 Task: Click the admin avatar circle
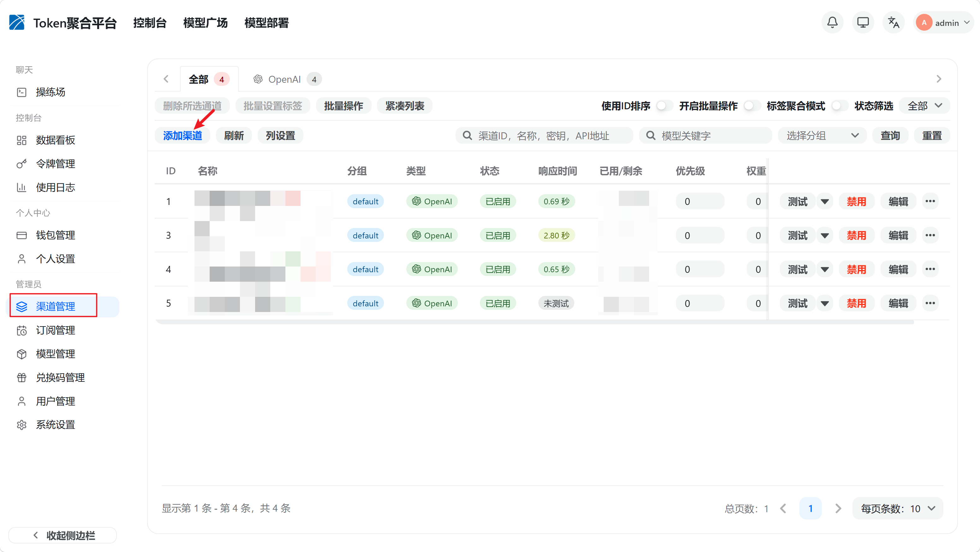pyautogui.click(x=924, y=23)
